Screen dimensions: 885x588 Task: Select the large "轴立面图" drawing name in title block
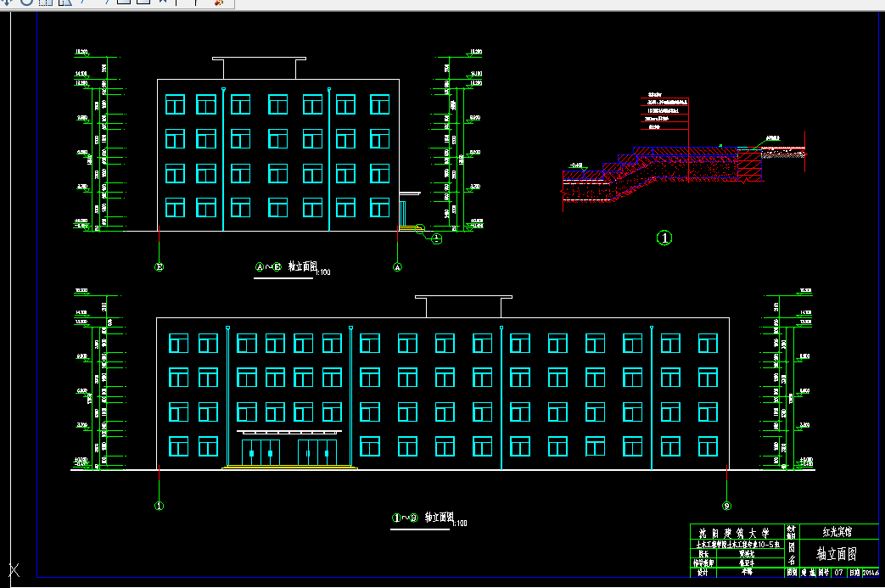click(x=837, y=553)
